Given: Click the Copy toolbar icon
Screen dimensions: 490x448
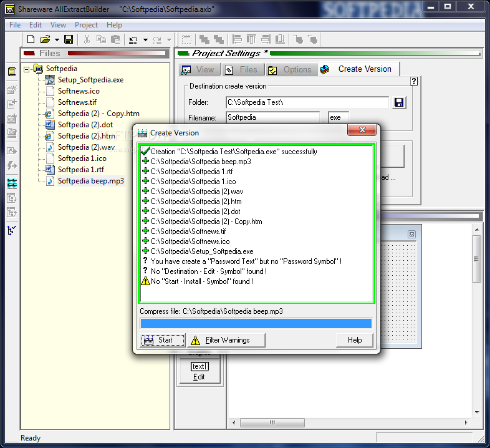Looking at the screenshot, I should click(101, 39).
